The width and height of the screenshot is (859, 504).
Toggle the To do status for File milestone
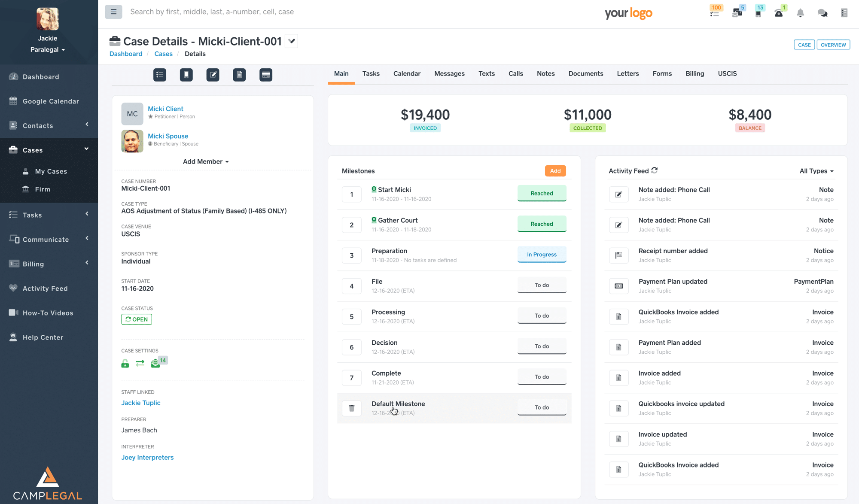click(542, 285)
